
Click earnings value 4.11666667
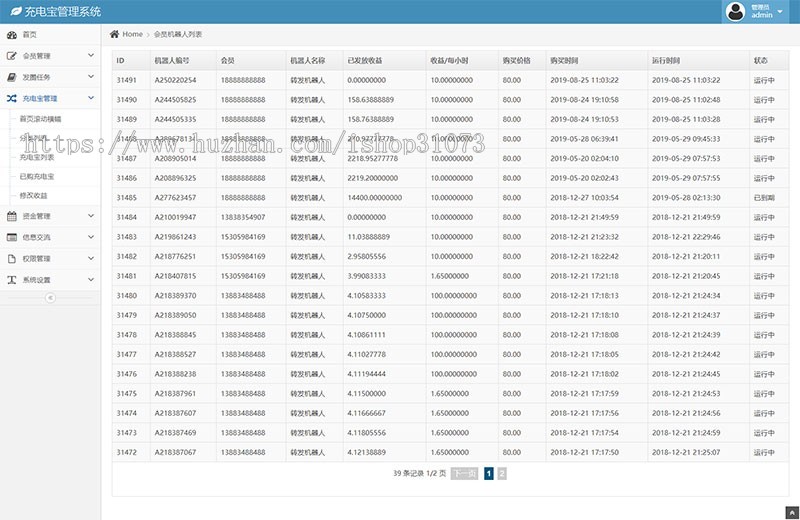[x=366, y=413]
